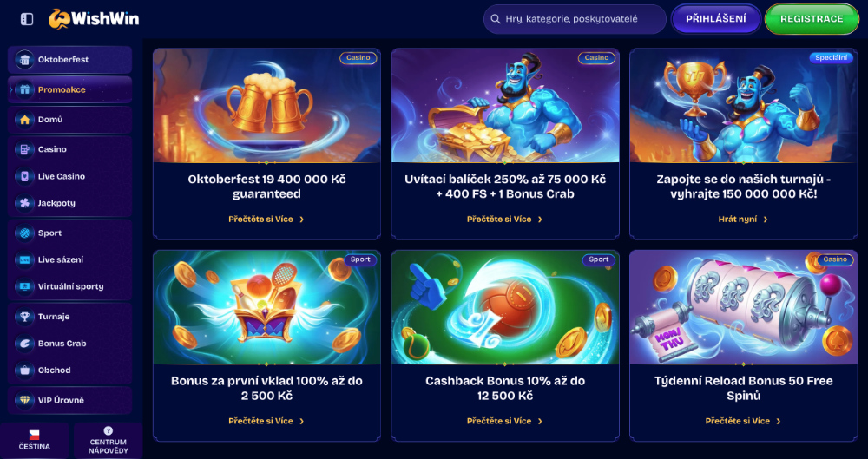
Task: Open Centrum nápovědy help center
Action: [108, 441]
